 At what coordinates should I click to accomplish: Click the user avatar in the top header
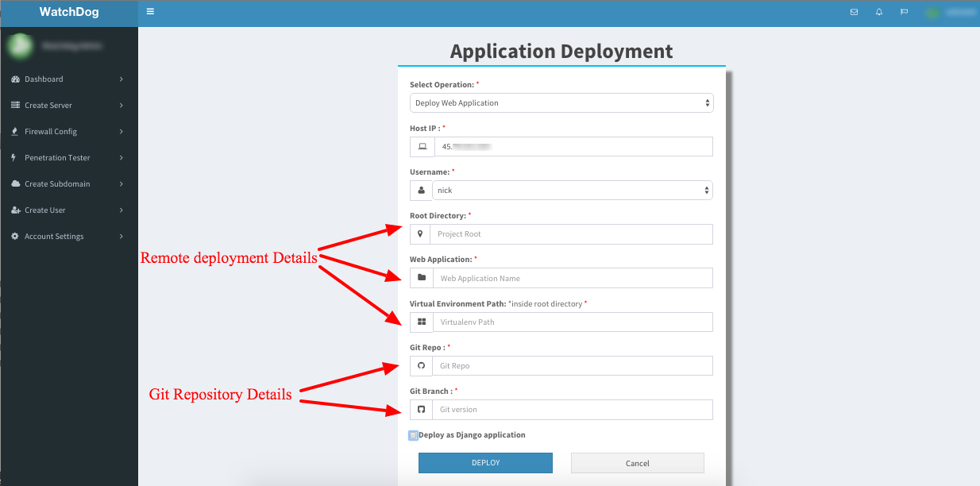[932, 13]
